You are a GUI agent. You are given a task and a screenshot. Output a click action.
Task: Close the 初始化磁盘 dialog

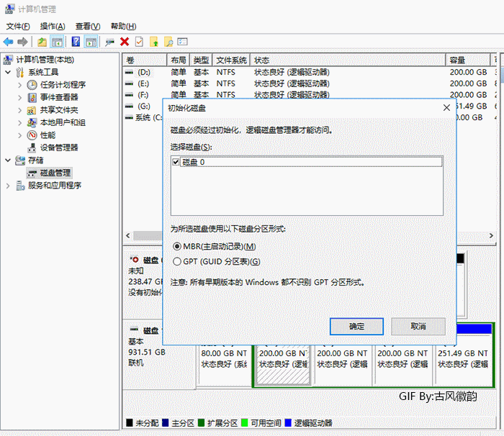446,108
